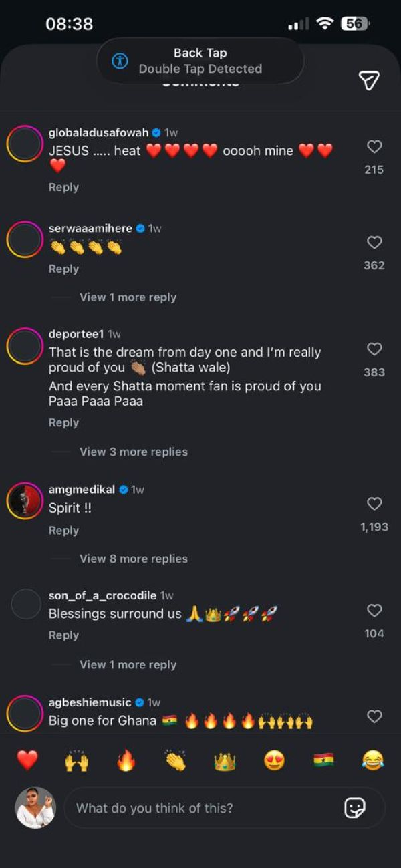This screenshot has height=868, width=401.
Task: Insert the crown quick emoji
Action: pos(225,760)
